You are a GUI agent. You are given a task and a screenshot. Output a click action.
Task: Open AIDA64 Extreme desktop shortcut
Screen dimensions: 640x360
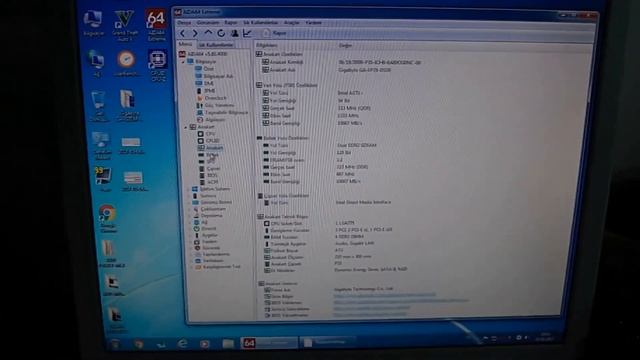pyautogui.click(x=156, y=24)
